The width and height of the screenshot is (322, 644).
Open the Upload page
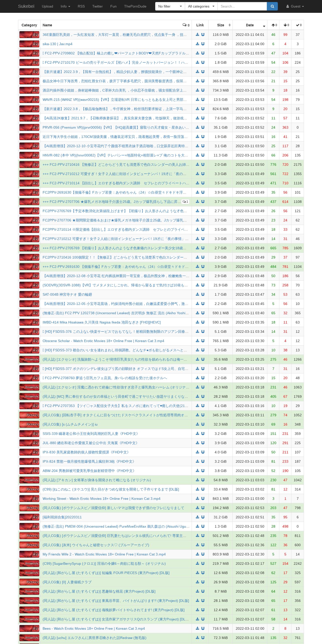click(47, 6)
